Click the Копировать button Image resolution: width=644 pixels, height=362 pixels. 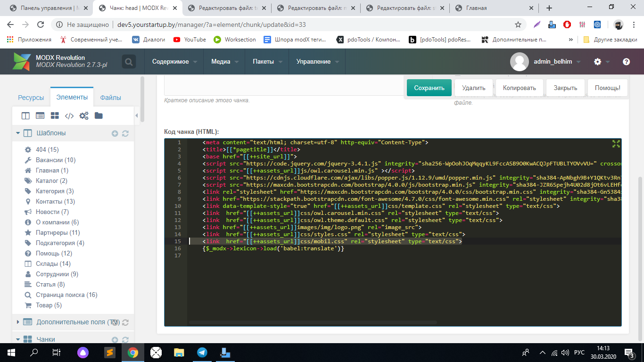pos(520,88)
